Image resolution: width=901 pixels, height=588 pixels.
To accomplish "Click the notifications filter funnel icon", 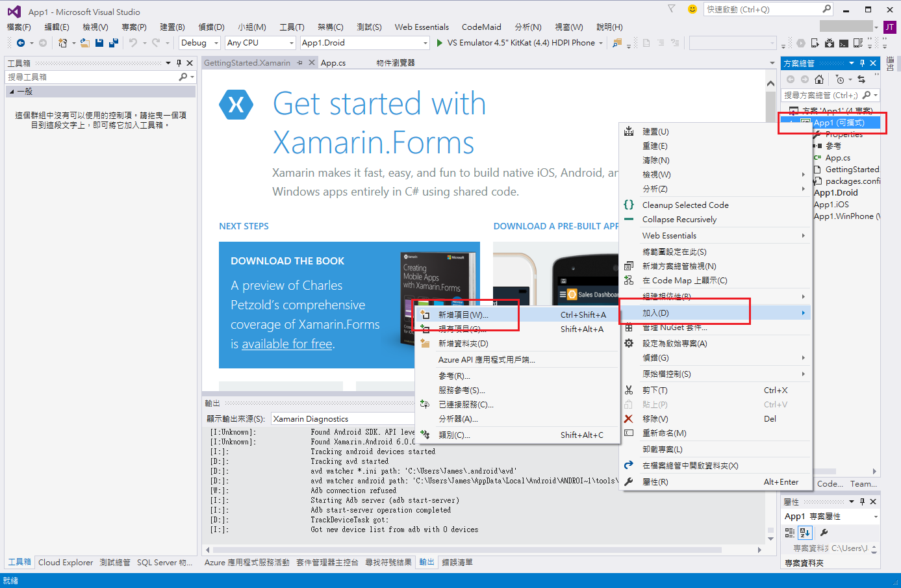I will [672, 9].
